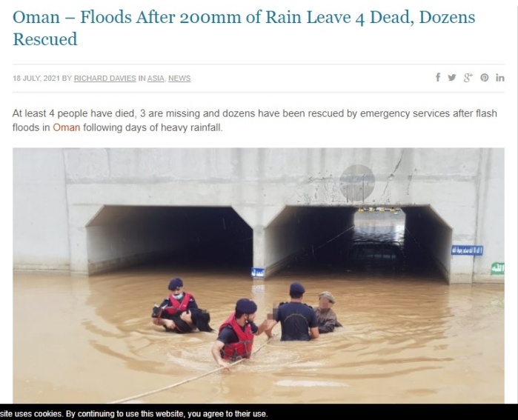Follow the orange Oman link in the paragraph
Image resolution: width=518 pixels, height=420 pixels.
tap(67, 127)
